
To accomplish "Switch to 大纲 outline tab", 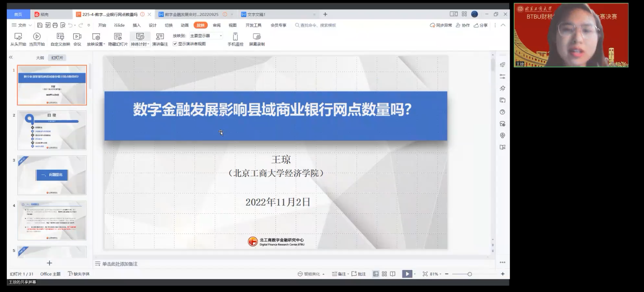I will tap(40, 58).
